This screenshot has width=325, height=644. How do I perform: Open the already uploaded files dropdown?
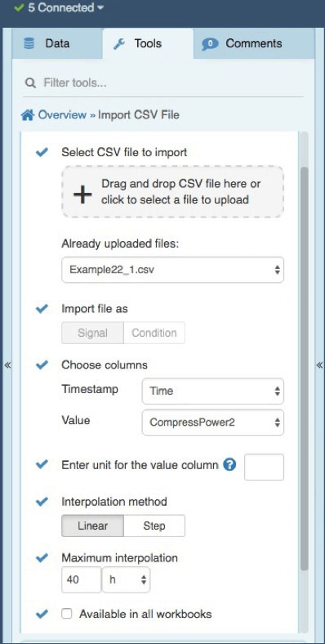pos(173,270)
